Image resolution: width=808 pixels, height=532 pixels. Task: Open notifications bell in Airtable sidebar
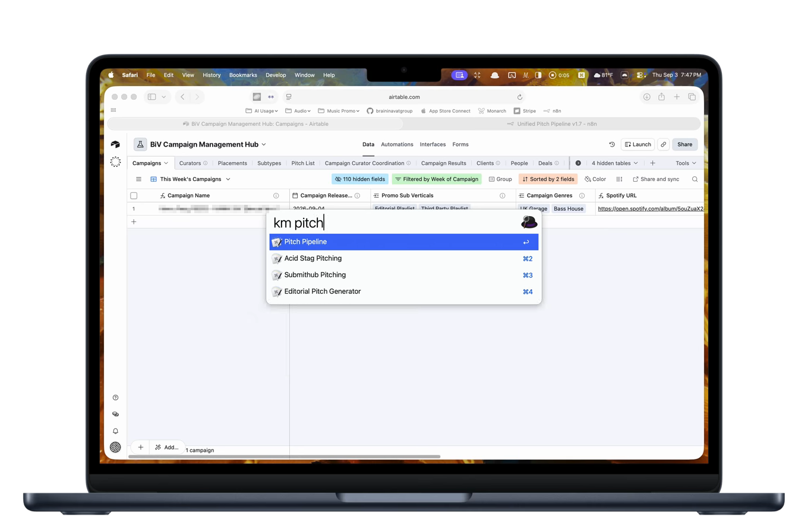pyautogui.click(x=115, y=431)
